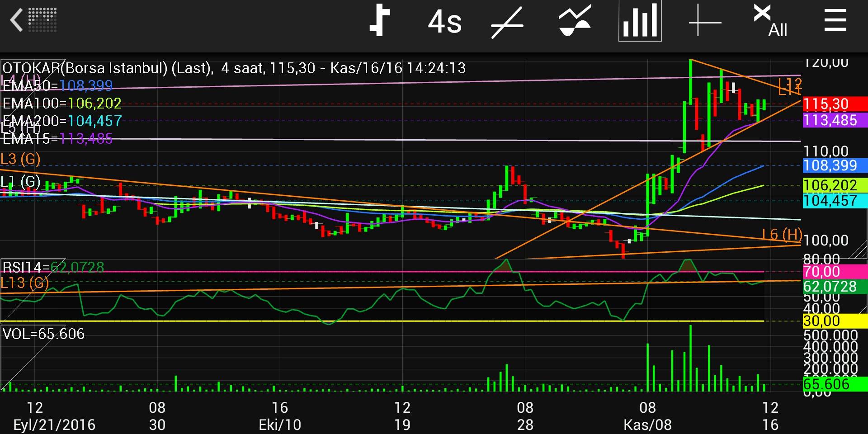Open the indicators wave icon
This screenshot has height=434, width=868.
click(x=574, y=21)
